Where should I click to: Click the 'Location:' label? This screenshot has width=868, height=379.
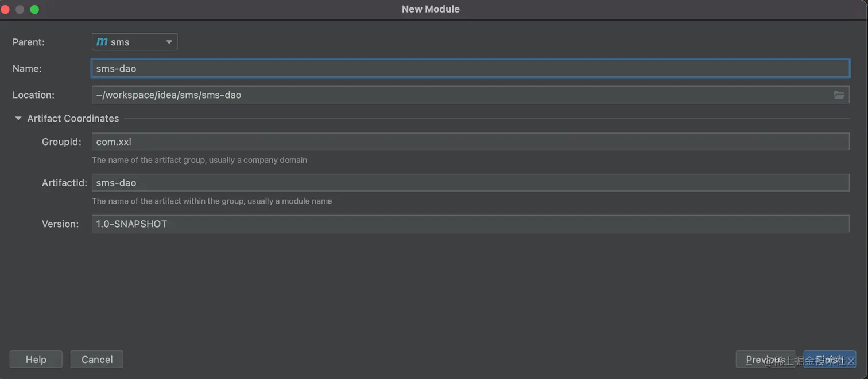tap(33, 95)
